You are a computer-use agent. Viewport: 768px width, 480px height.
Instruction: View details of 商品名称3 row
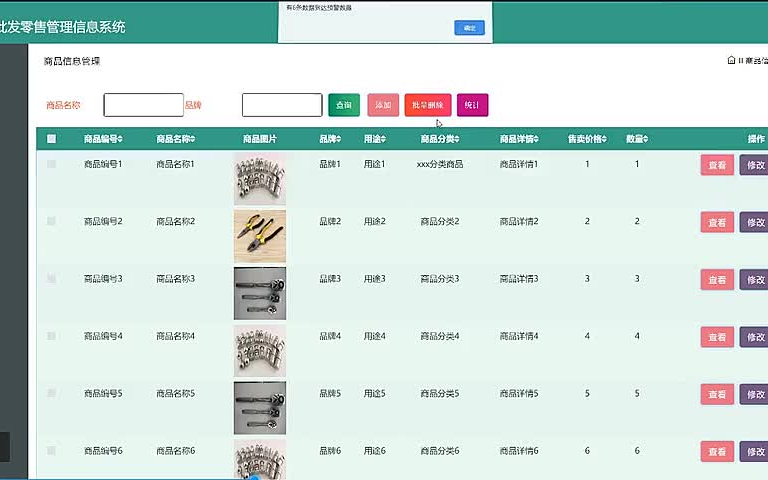(717, 280)
